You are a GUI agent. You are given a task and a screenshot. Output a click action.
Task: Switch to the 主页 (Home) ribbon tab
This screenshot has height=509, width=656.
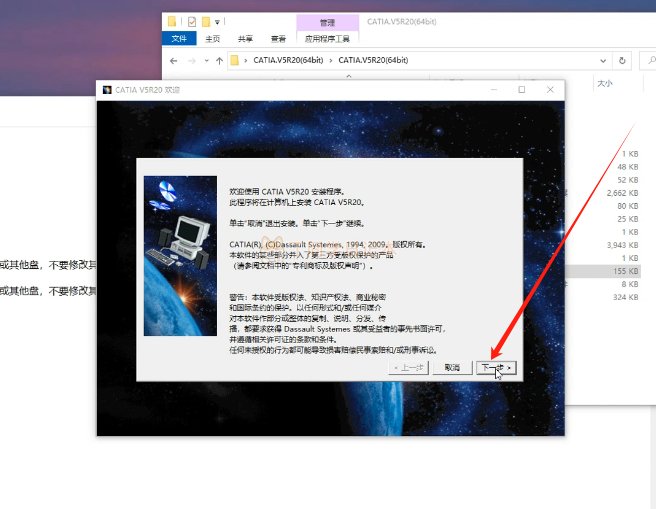(213, 39)
